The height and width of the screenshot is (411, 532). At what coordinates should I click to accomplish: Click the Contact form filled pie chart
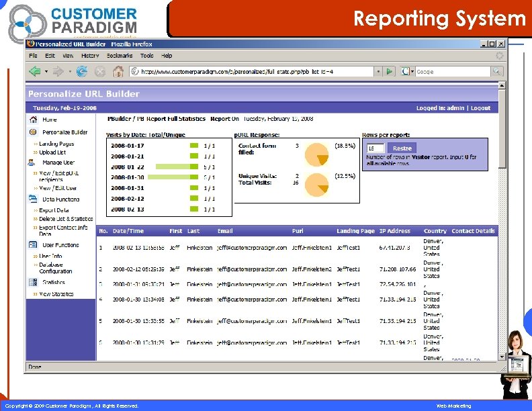[317, 154]
